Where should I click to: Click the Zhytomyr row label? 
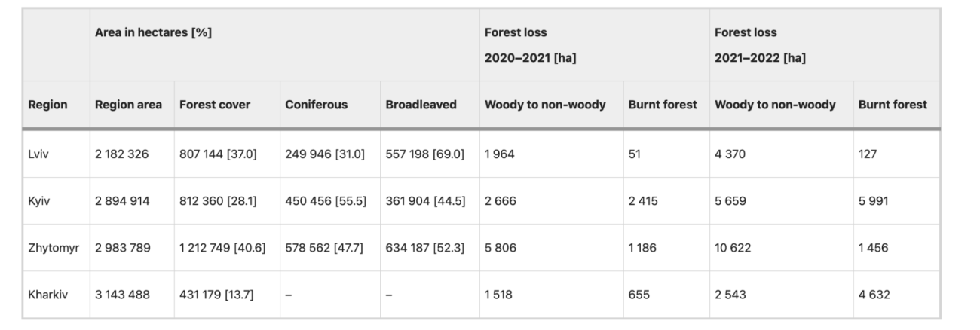(x=51, y=248)
